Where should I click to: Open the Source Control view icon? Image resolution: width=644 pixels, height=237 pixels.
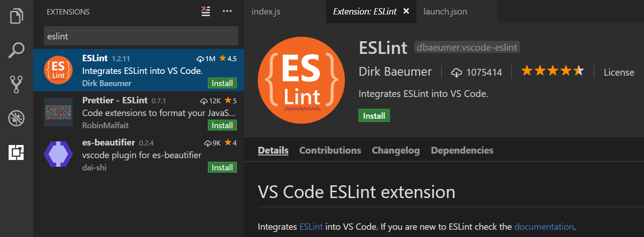click(x=16, y=84)
